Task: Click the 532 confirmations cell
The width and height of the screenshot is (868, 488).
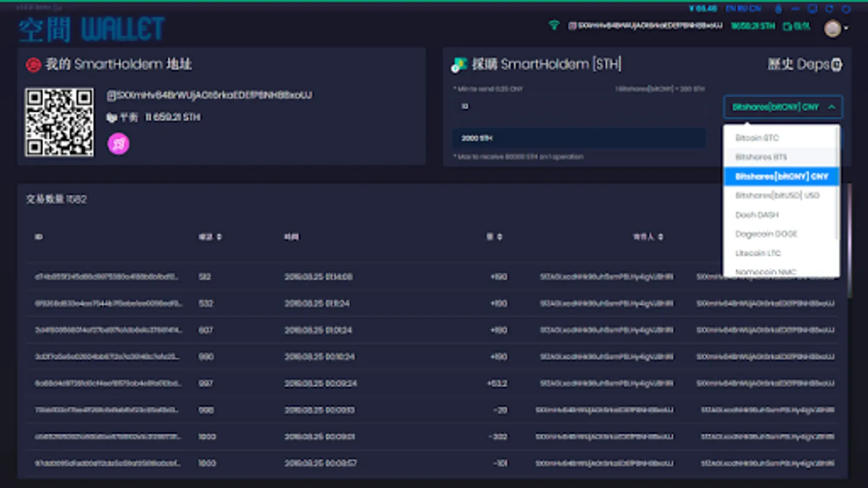Action: pyautogui.click(x=206, y=304)
